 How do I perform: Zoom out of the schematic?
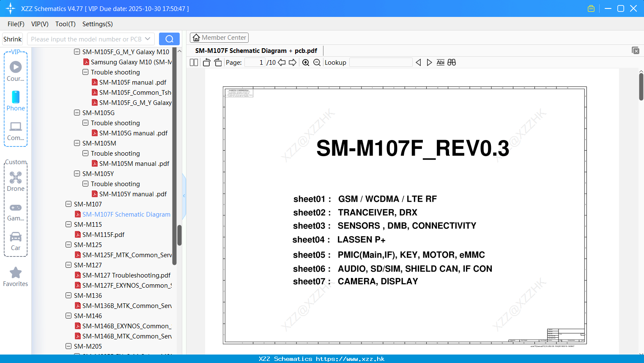click(x=317, y=62)
